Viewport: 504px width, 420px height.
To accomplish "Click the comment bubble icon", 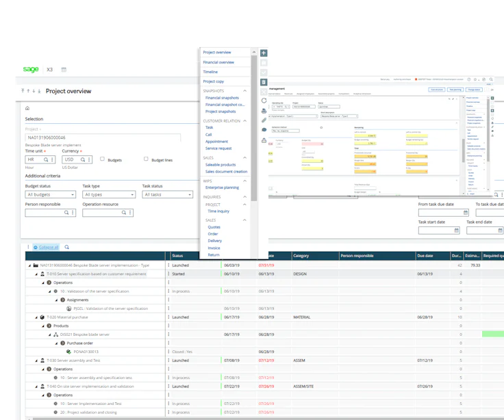I will point(264,130).
